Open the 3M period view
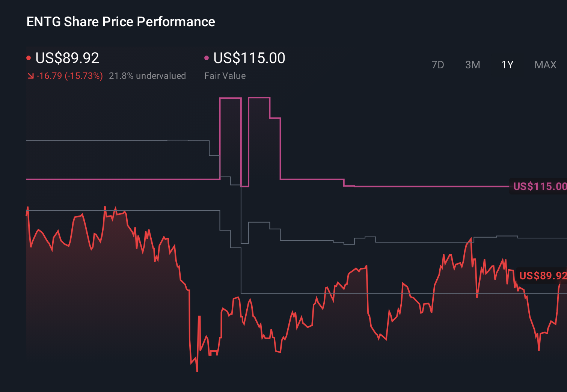Viewport: 567px width, 392px height. point(472,65)
